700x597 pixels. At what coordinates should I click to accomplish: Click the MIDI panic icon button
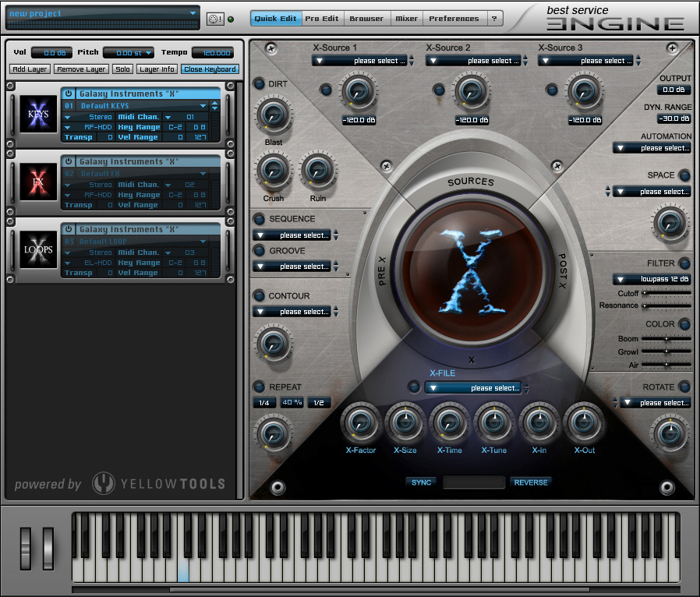pos(215,19)
